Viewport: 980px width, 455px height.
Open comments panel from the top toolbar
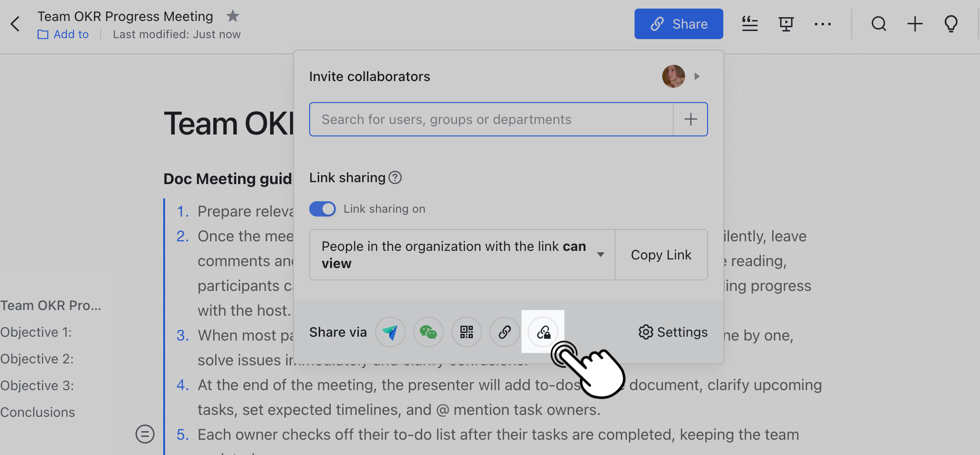(x=750, y=24)
